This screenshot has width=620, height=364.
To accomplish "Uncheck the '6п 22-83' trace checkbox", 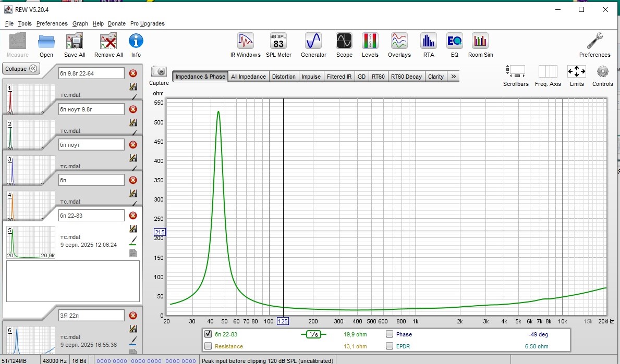I will 208,334.
